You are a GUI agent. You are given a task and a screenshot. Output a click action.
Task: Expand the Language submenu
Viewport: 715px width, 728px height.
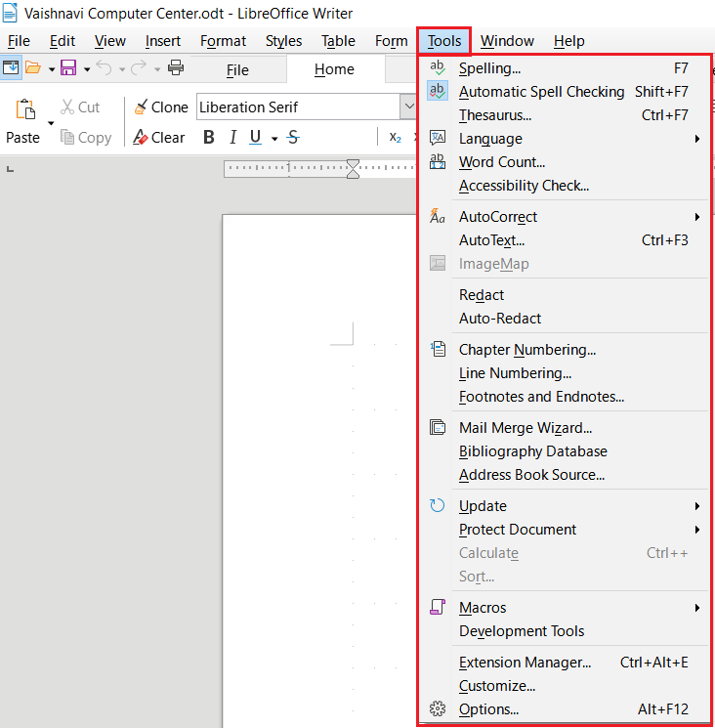point(565,139)
